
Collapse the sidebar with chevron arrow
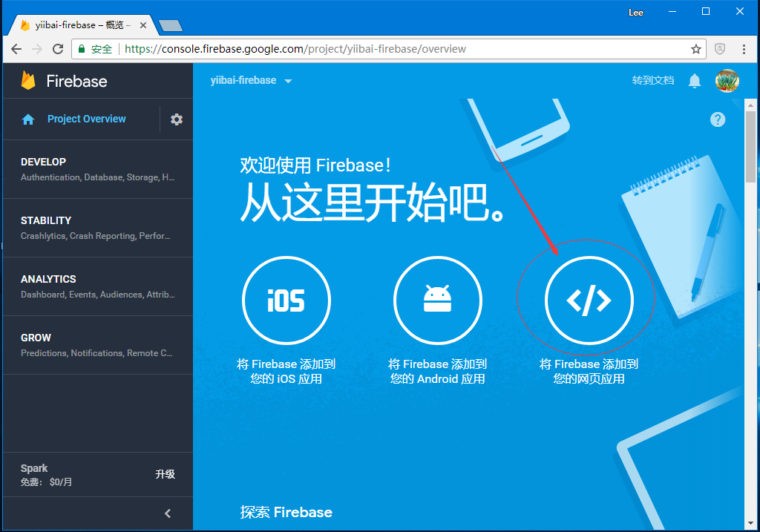(x=168, y=513)
